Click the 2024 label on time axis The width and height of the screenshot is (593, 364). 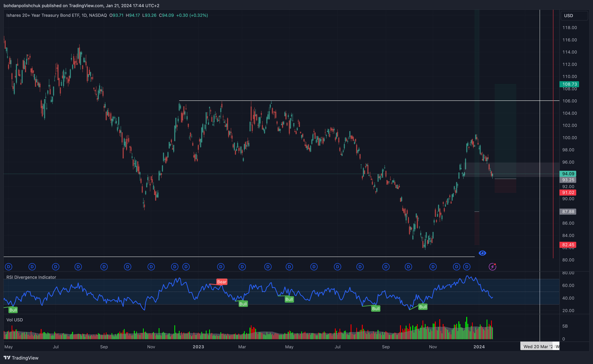[479, 347]
